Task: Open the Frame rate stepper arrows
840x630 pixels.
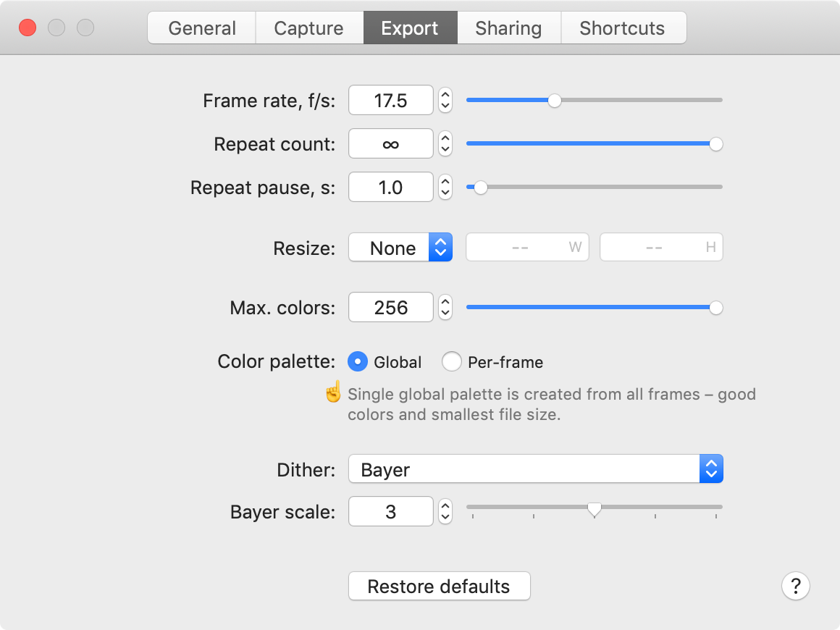Action: 445,101
